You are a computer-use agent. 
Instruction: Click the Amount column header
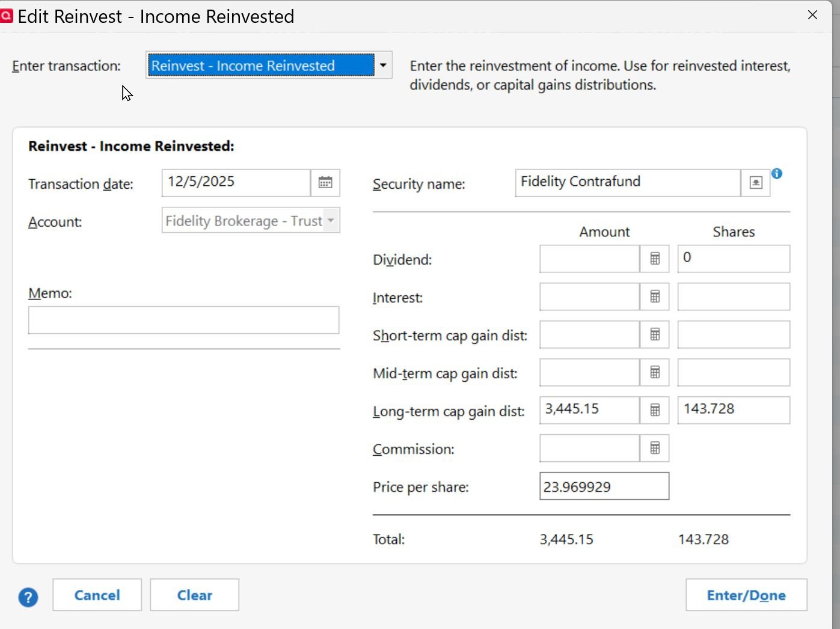pos(604,232)
